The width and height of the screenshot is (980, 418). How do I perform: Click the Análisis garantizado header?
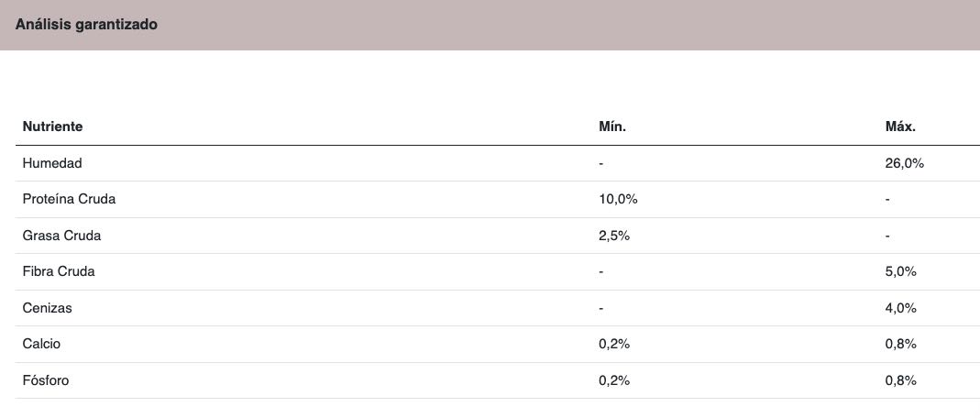86,25
